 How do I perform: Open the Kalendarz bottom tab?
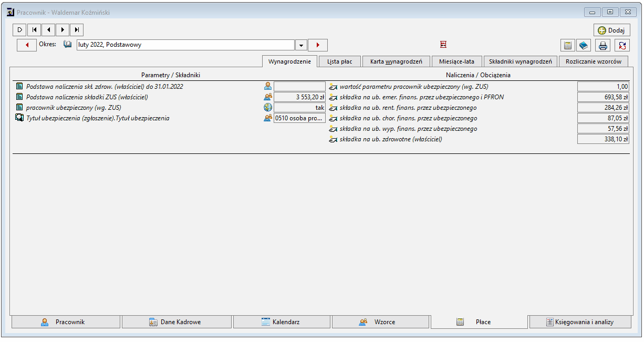point(282,322)
